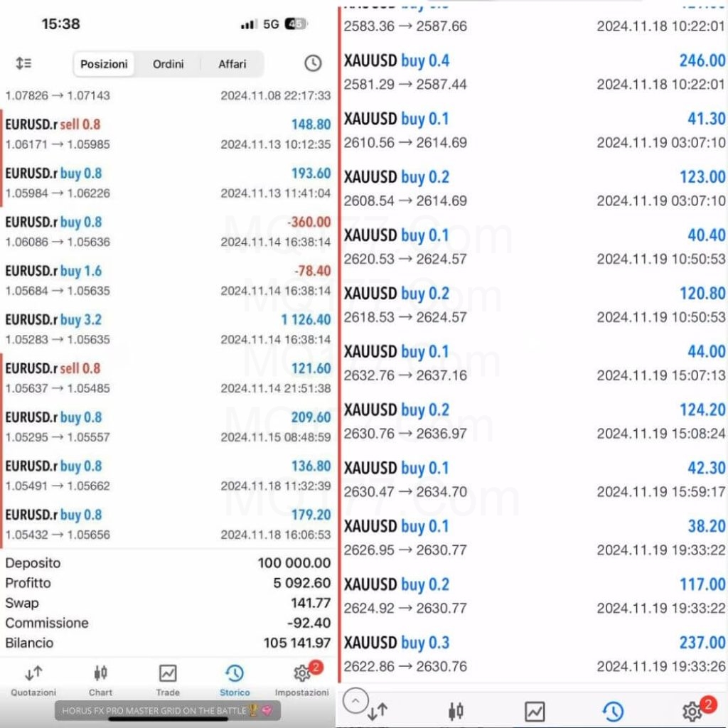Tap the history clock icon in right panel

pyautogui.click(x=613, y=711)
